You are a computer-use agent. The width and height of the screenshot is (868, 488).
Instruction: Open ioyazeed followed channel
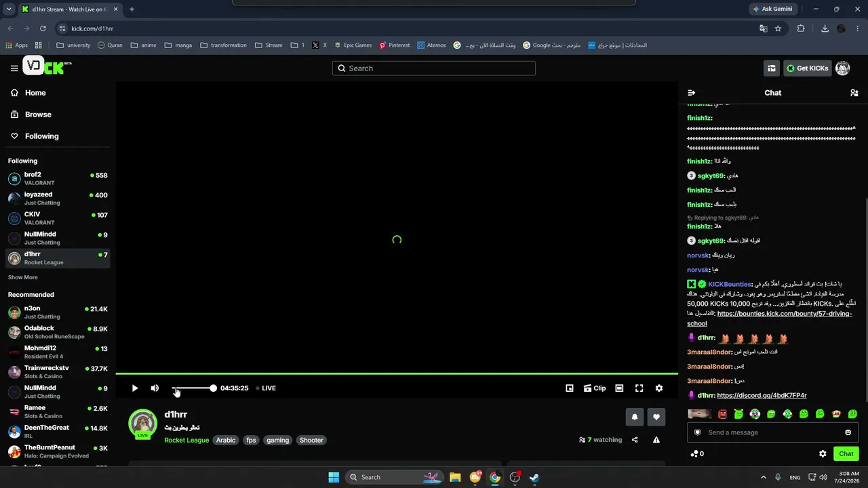coord(58,199)
